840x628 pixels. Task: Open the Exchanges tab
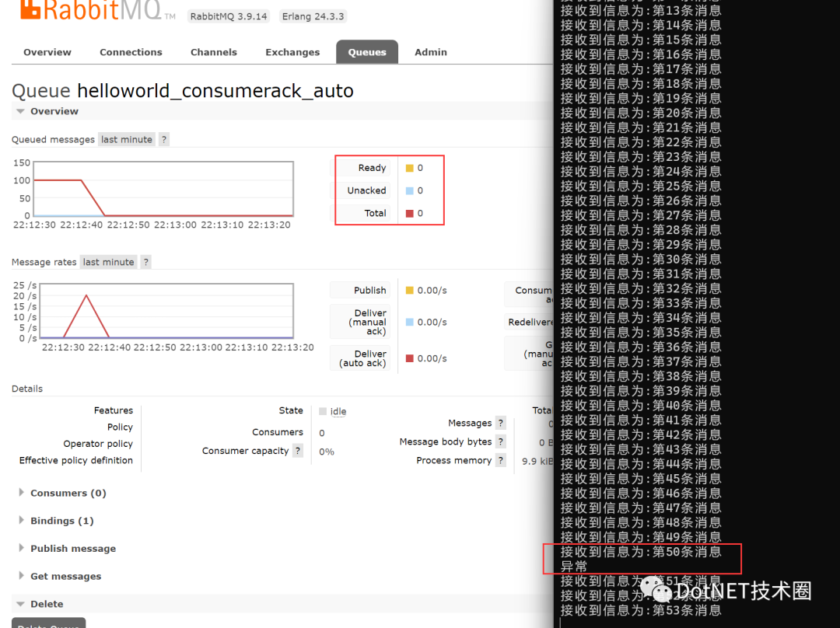292,52
